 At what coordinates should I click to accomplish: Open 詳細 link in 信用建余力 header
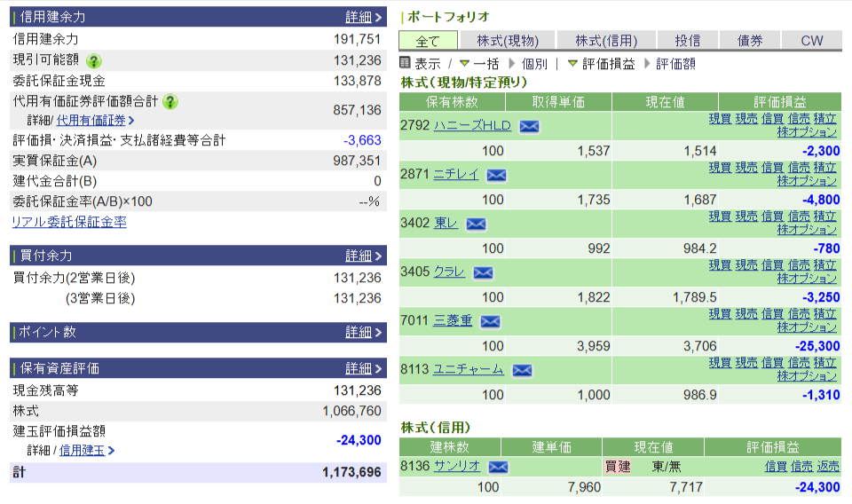click(359, 17)
